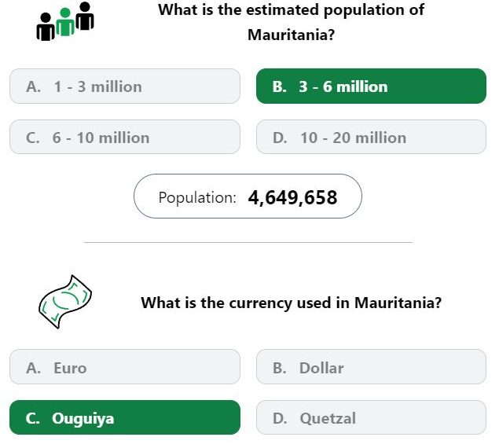The height and width of the screenshot is (448, 499).
Task: Pick the Quetzal currency option
Action: (x=371, y=418)
